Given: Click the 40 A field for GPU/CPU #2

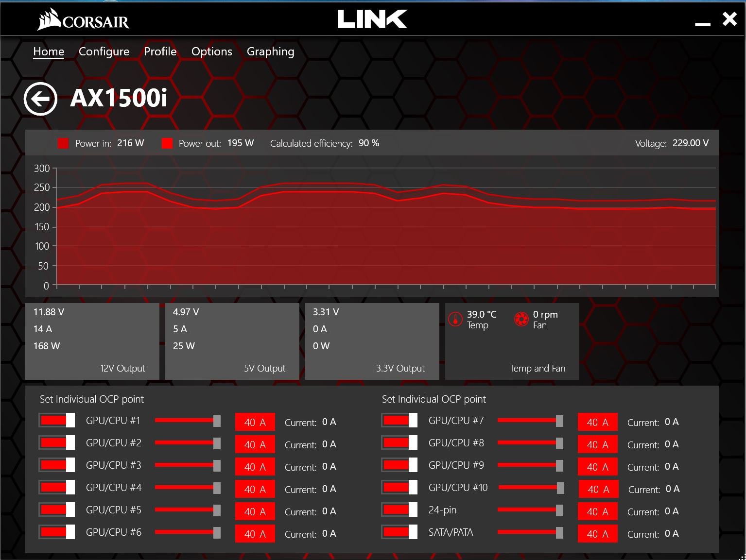Looking at the screenshot, I should click(255, 444).
